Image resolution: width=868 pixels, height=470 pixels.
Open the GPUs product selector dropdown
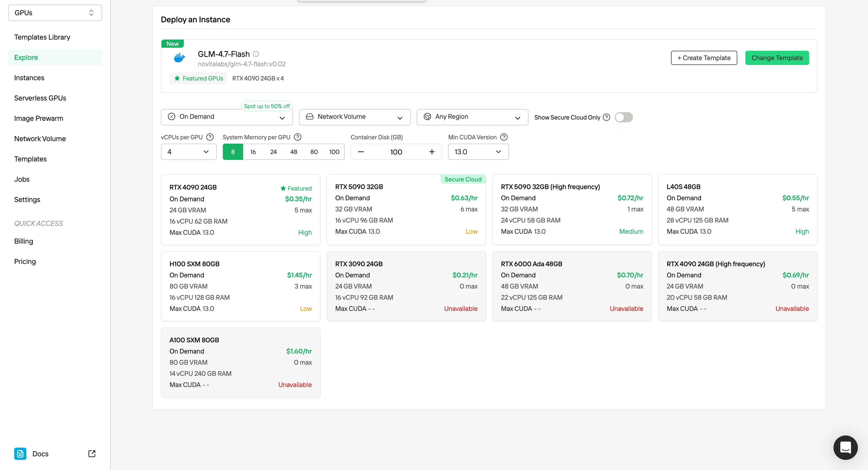click(x=55, y=13)
